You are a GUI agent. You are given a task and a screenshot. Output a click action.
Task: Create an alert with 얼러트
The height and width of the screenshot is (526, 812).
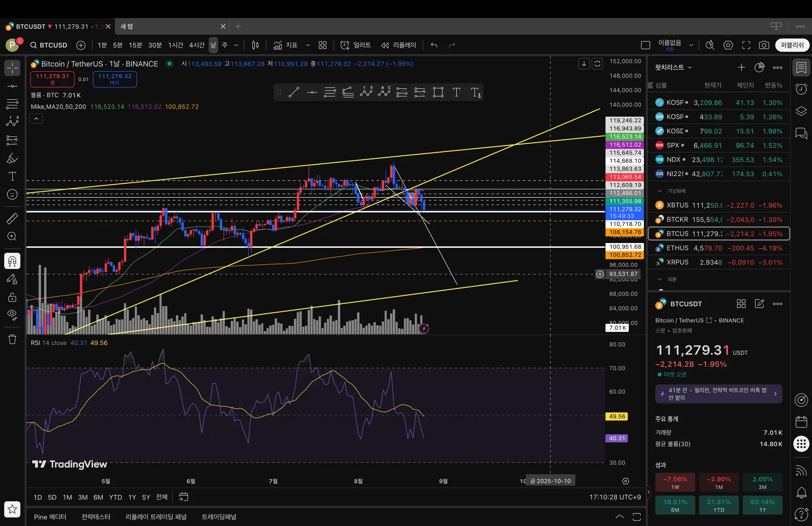coord(355,45)
